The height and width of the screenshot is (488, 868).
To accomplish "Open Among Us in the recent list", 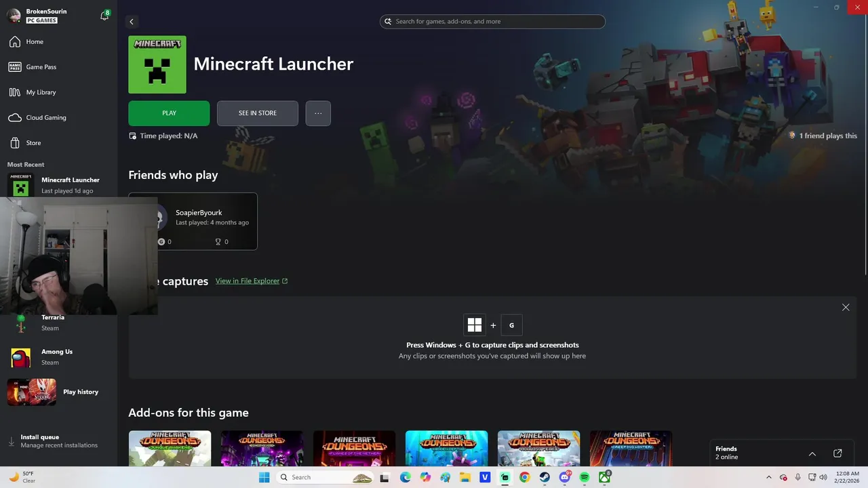I will coord(58,357).
